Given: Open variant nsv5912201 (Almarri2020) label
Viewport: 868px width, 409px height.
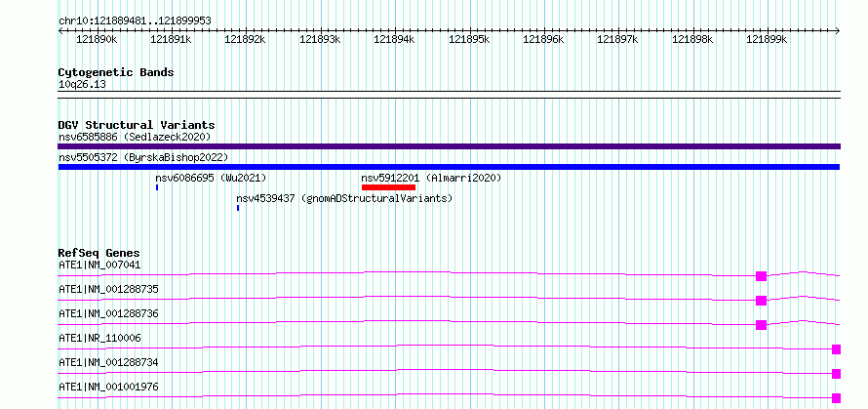Looking at the screenshot, I should 431,178.
